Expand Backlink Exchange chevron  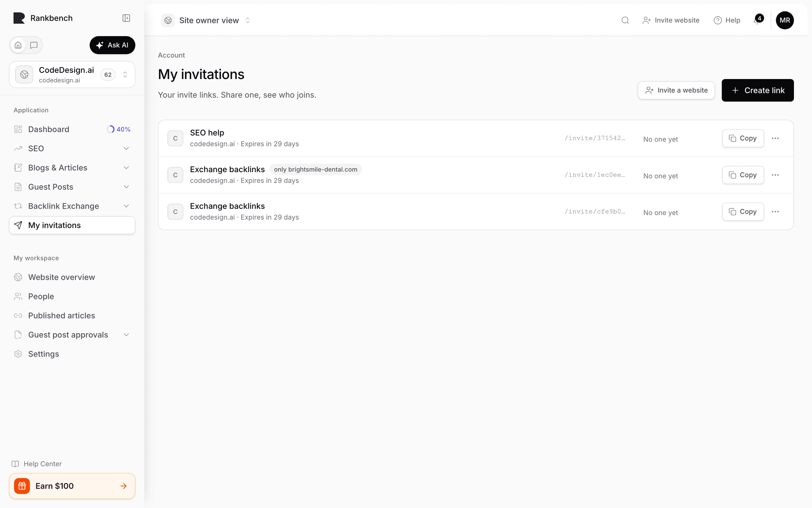pyautogui.click(x=126, y=206)
